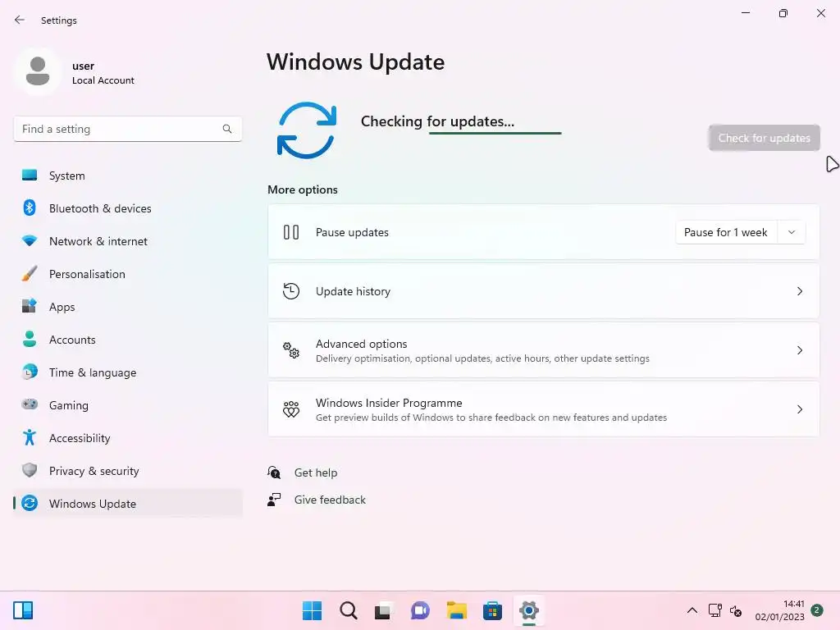Viewport: 840px width, 630px height.
Task: Open taskbar Search
Action: 348,610
